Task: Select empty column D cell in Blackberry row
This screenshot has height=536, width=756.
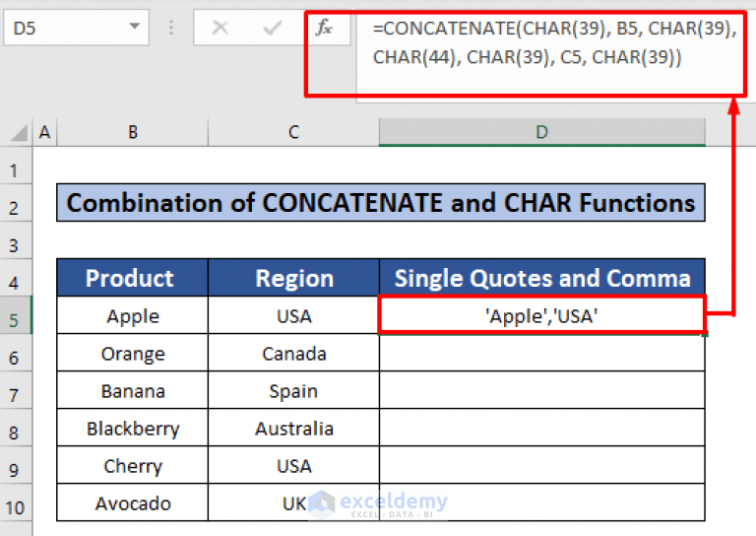Action: point(542,428)
